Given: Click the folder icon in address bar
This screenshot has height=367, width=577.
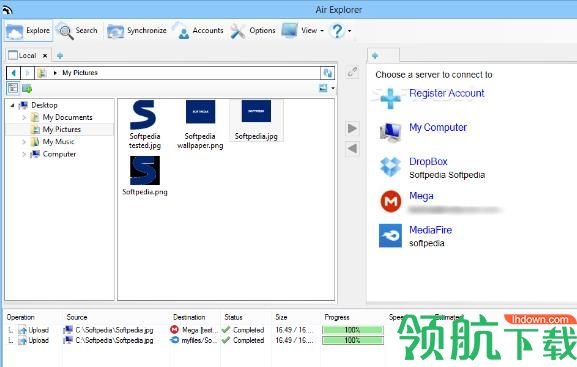Looking at the screenshot, I should 42,73.
